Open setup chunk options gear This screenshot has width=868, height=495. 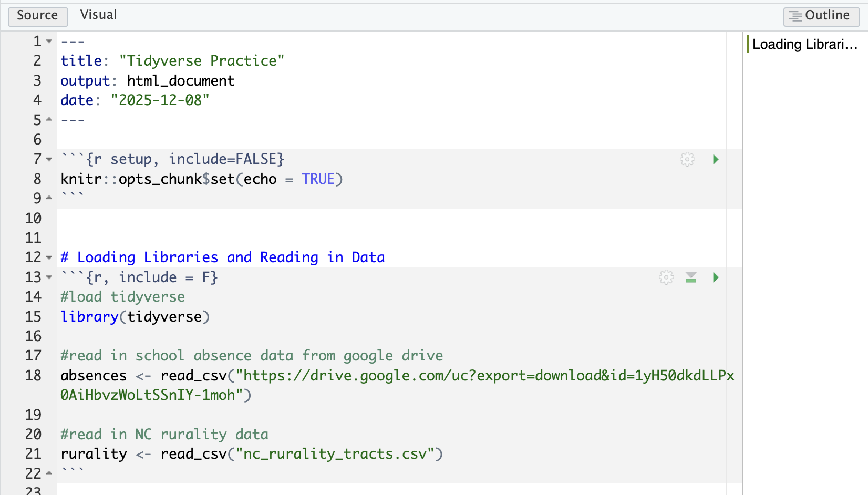coord(687,159)
